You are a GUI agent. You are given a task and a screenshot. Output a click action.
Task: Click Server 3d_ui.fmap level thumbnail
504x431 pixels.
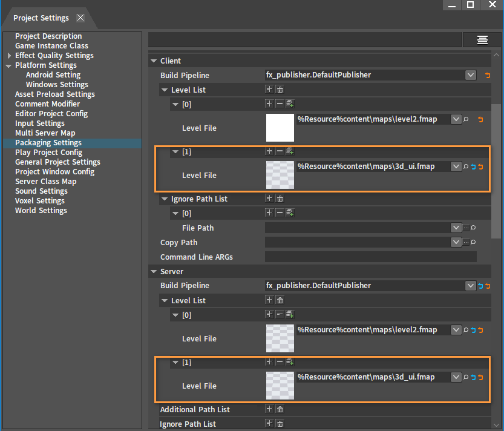point(280,386)
